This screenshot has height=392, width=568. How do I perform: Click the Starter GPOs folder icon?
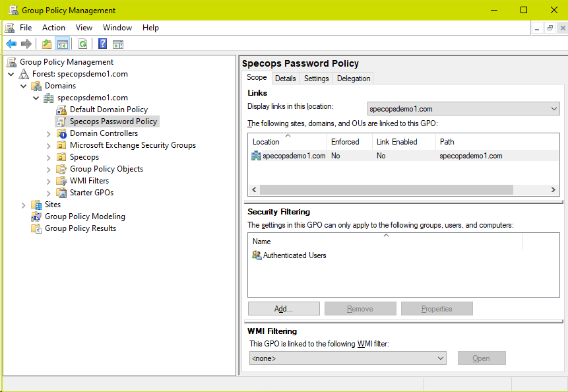[61, 193]
